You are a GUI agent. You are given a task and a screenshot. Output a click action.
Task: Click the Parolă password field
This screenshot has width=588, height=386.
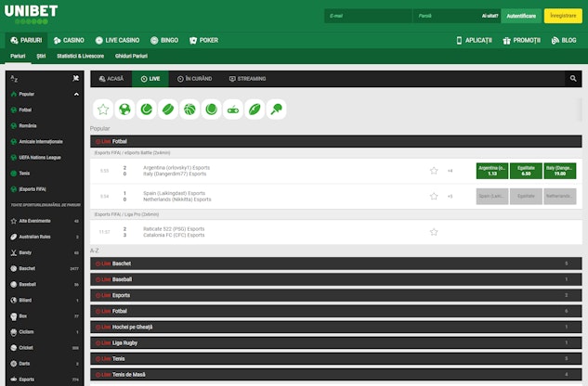tap(446, 16)
